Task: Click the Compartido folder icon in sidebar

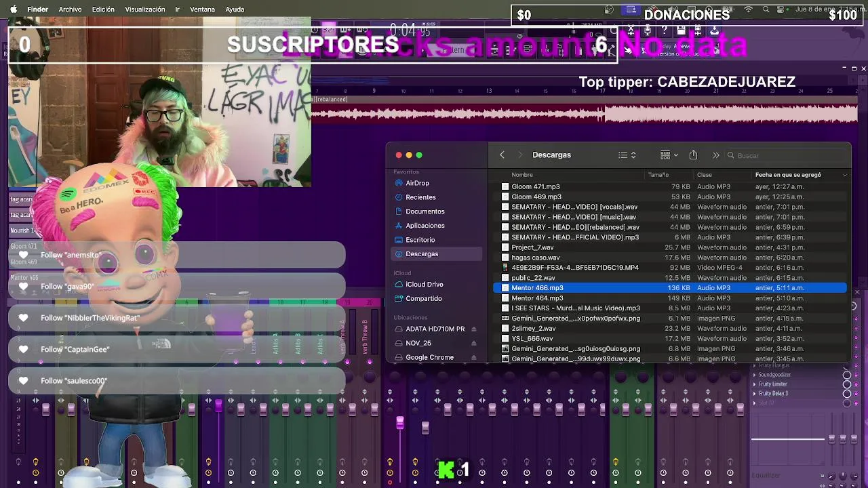Action: 399,299
